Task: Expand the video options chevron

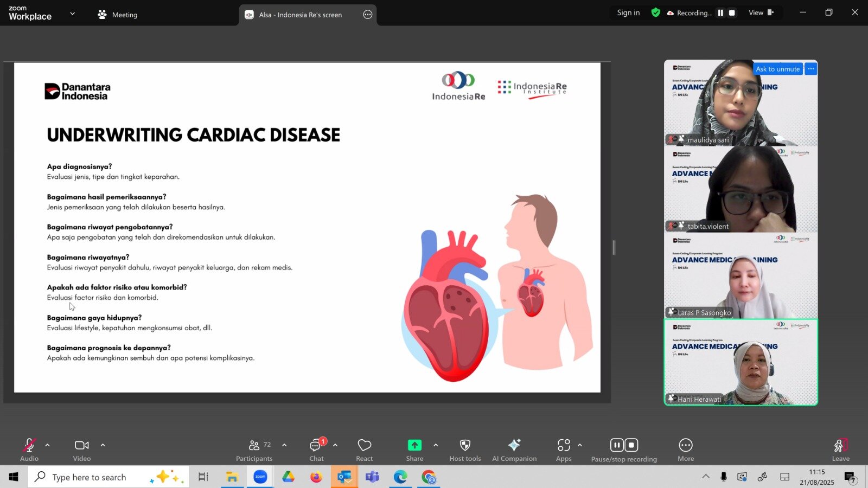Action: tap(103, 445)
